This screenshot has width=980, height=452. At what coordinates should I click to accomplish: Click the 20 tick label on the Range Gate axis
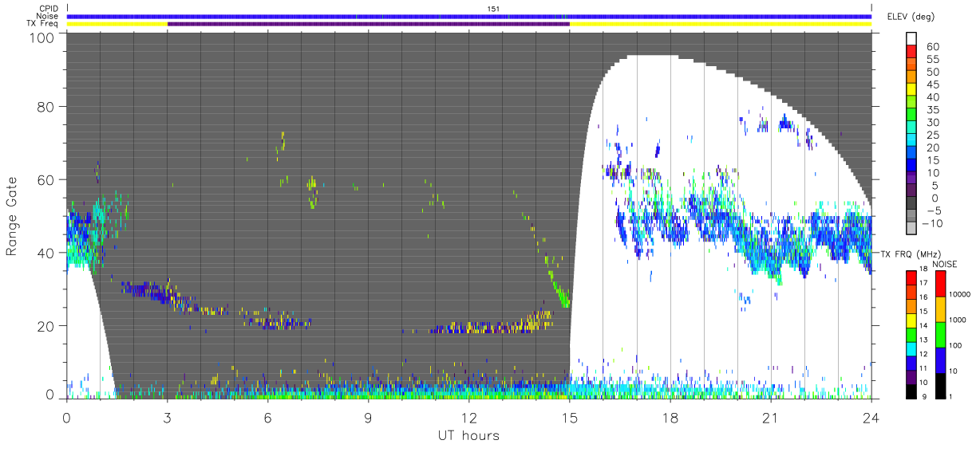(47, 326)
